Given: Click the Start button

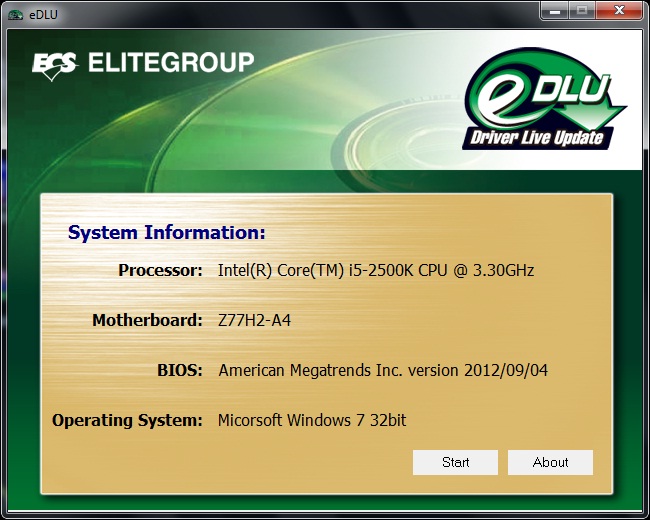Looking at the screenshot, I should 455,462.
